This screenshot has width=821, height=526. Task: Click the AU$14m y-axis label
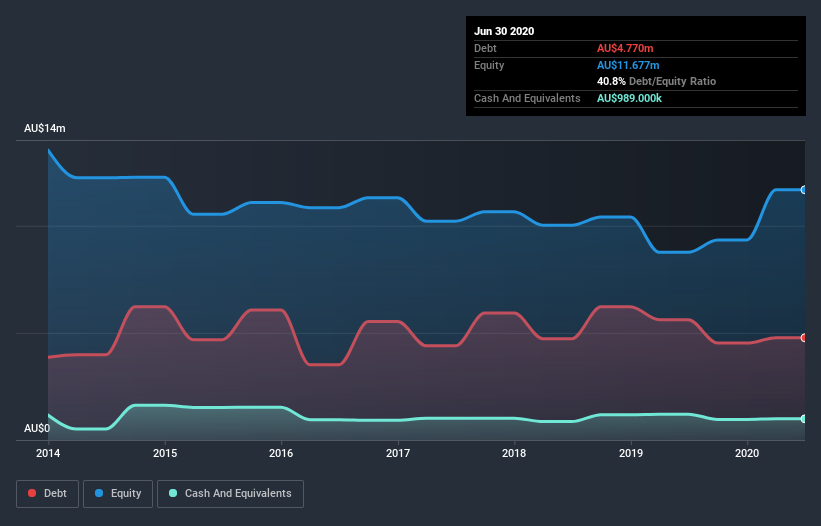point(45,128)
